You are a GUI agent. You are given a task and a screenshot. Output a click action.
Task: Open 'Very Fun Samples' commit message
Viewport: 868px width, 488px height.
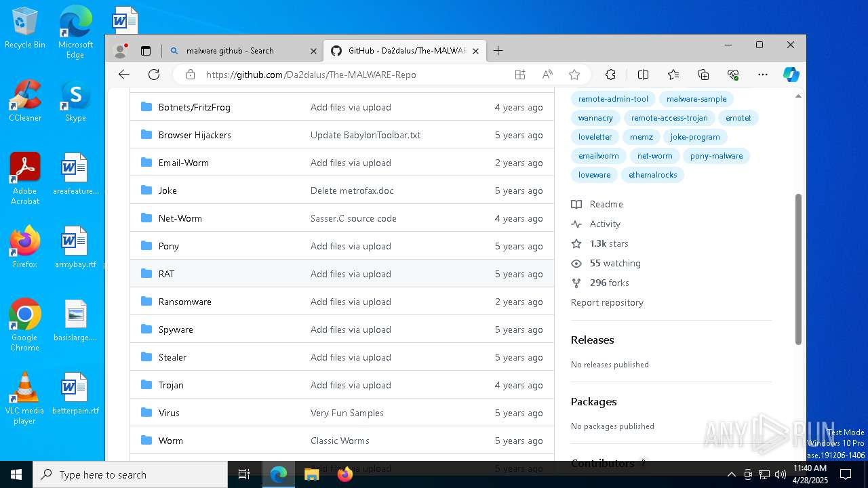347,413
